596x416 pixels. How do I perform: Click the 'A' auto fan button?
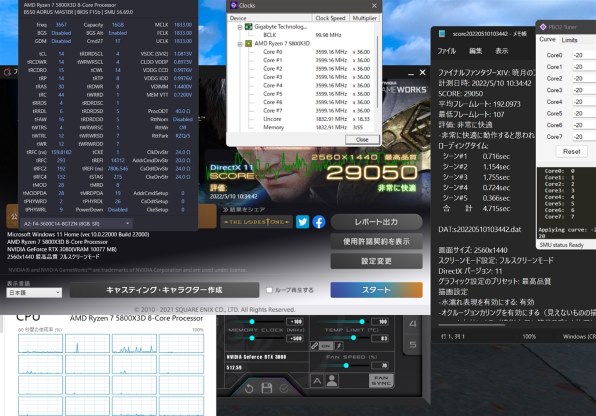(x=317, y=381)
